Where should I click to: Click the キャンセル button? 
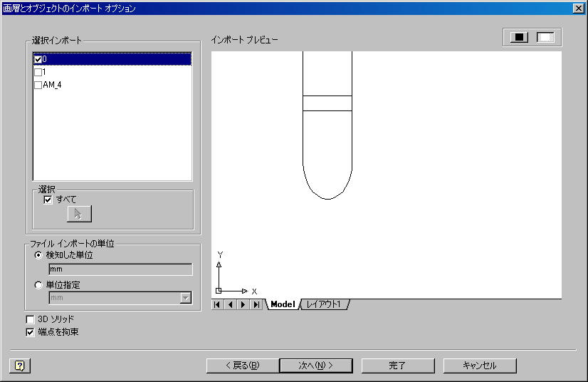(x=480, y=366)
